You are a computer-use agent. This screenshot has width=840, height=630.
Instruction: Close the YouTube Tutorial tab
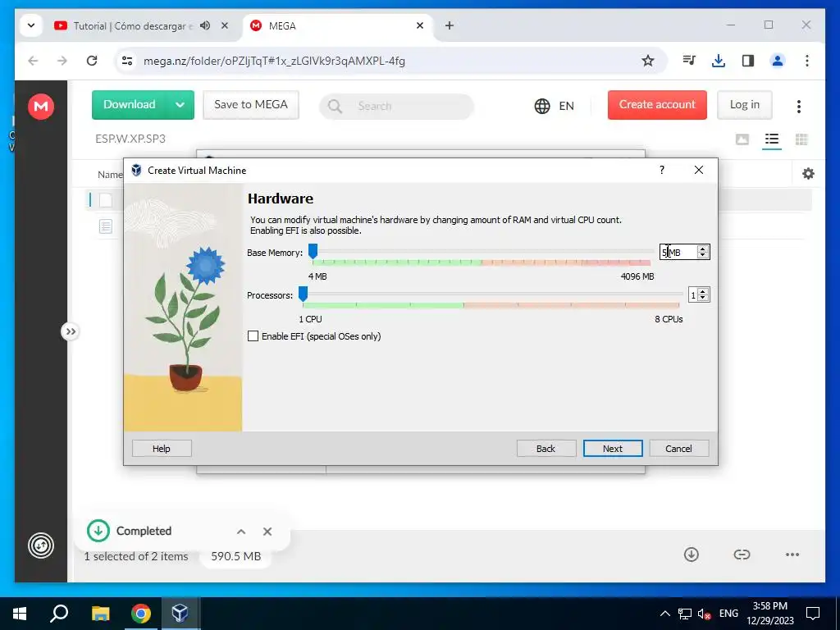pyautogui.click(x=225, y=25)
